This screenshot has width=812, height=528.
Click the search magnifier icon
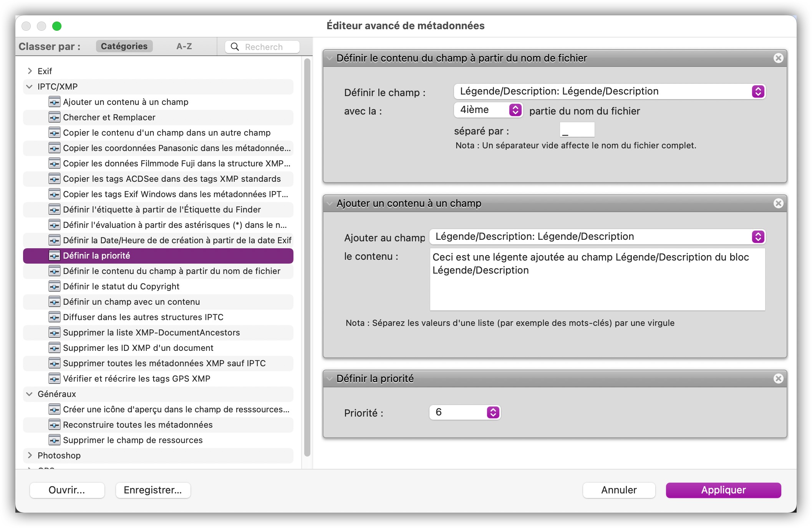click(234, 47)
